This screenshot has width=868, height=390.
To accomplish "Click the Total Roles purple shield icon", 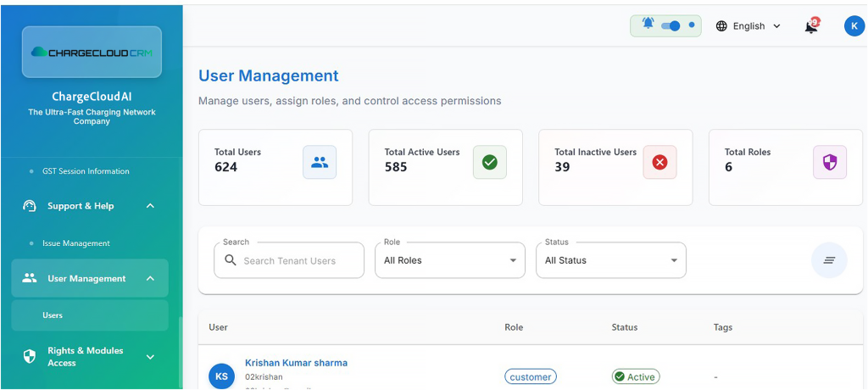I will tap(829, 162).
